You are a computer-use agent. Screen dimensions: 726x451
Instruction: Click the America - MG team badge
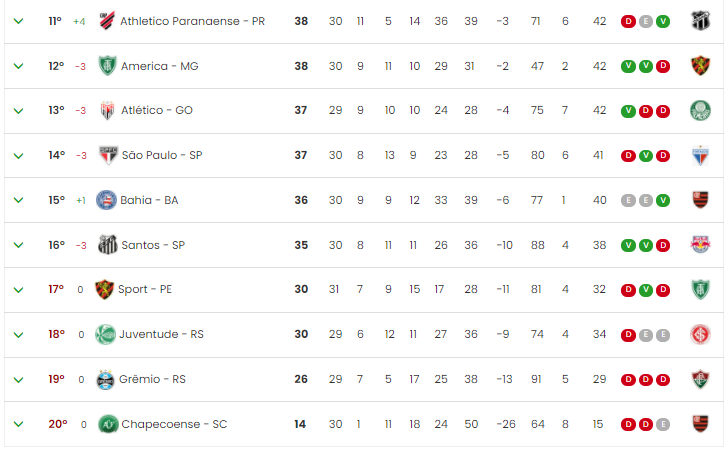click(107, 66)
